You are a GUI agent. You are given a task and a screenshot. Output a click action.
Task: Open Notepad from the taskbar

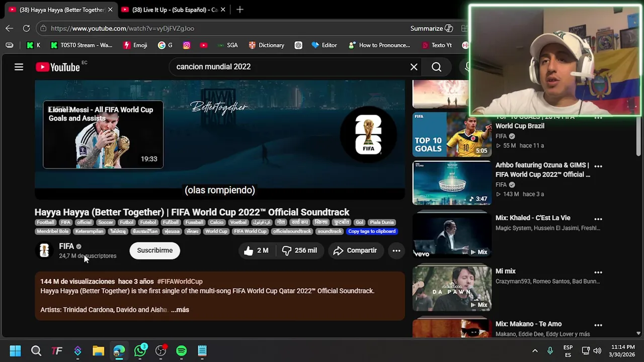coord(202,350)
